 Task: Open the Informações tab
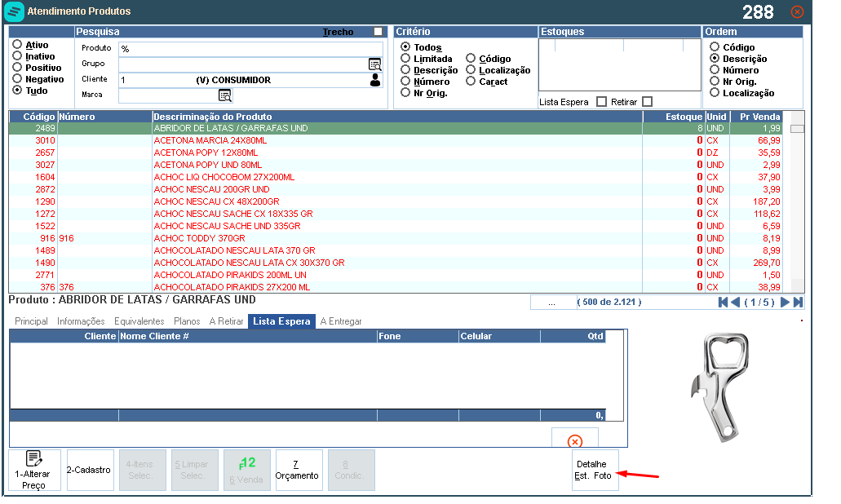(x=81, y=321)
